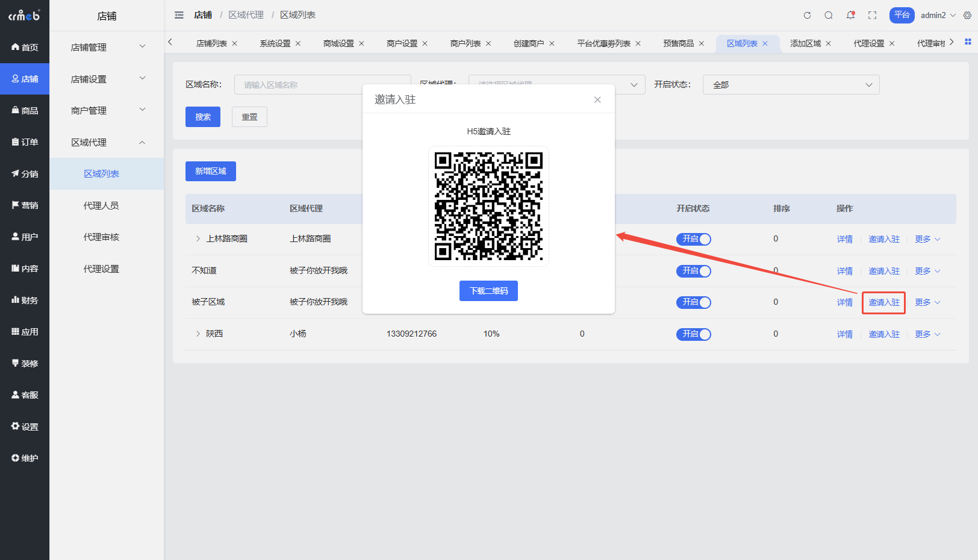
Task: Collapse the menu with hamburger icon
Action: point(179,15)
